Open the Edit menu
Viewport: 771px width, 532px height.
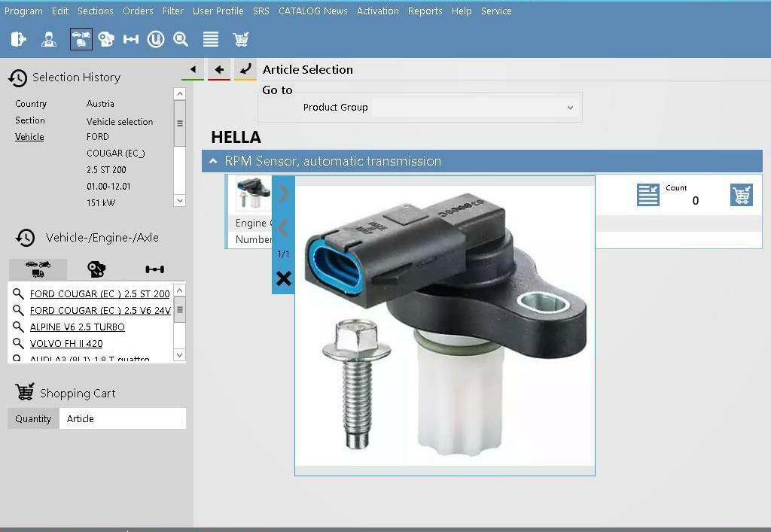[60, 11]
